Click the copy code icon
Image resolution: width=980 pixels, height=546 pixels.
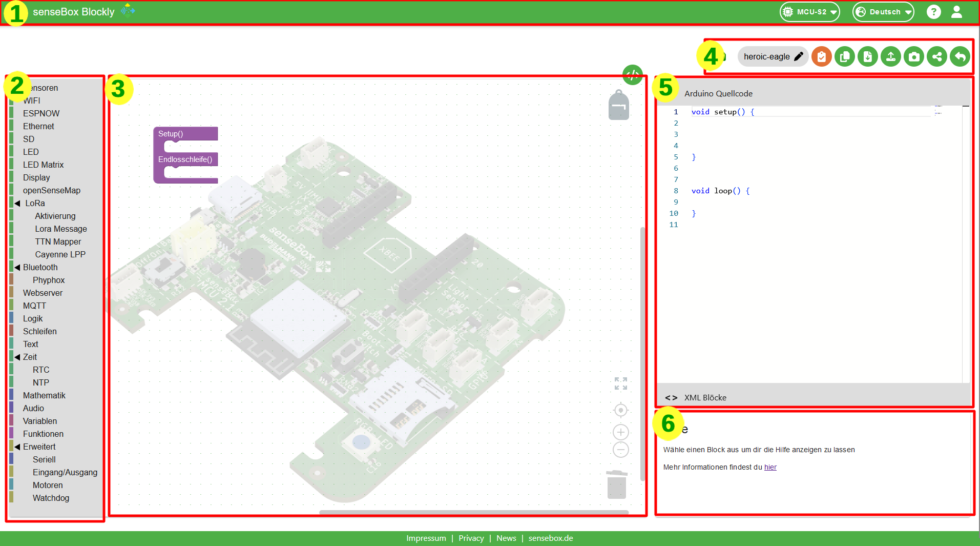[844, 56]
